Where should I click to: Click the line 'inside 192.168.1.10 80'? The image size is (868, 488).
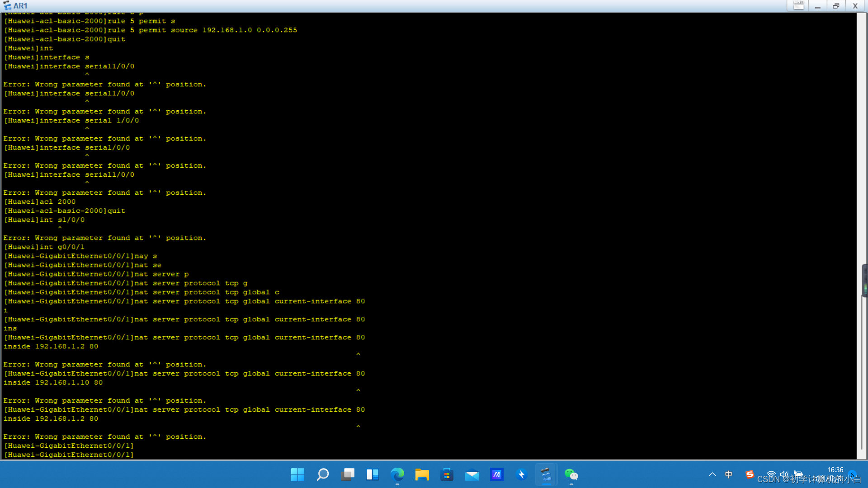[x=53, y=383]
